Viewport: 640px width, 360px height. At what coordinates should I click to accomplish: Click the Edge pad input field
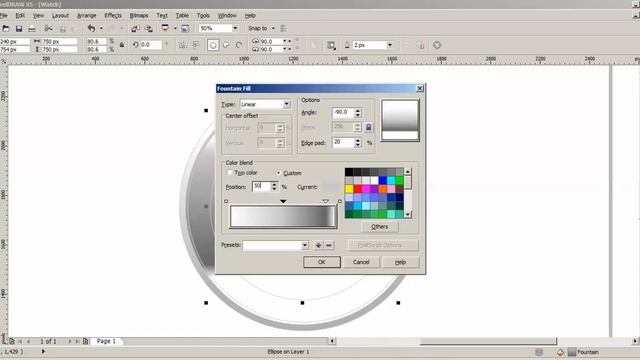(342, 142)
